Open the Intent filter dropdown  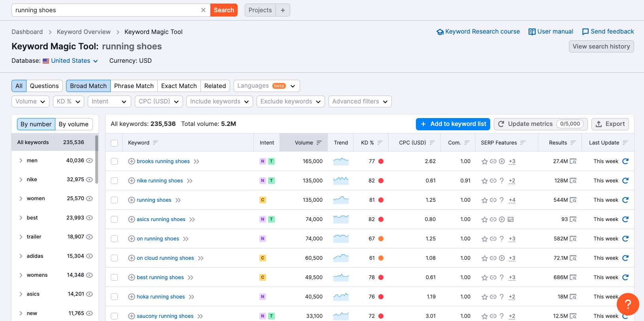coord(109,101)
